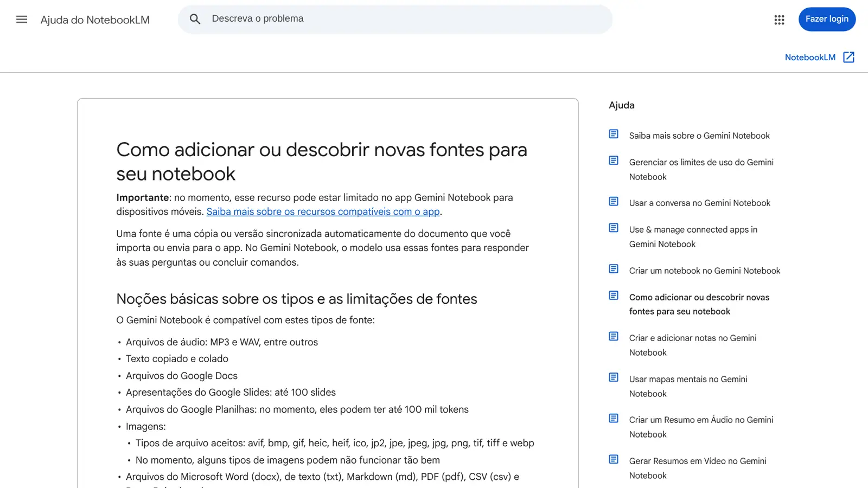
Task: Select Como adicionar ou descobrir novas fontes entry
Action: point(699,304)
